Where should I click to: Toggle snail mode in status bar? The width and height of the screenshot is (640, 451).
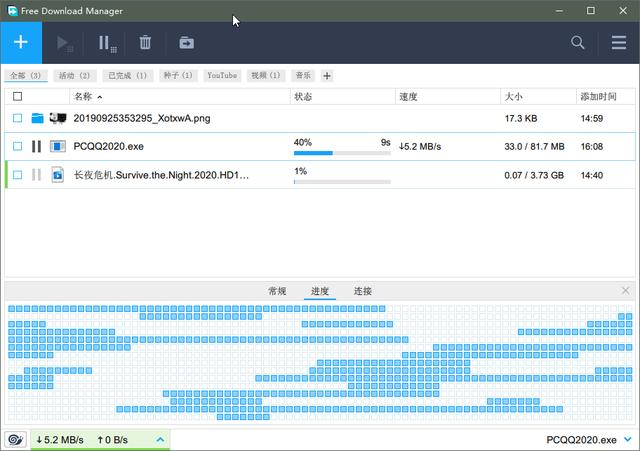15,440
